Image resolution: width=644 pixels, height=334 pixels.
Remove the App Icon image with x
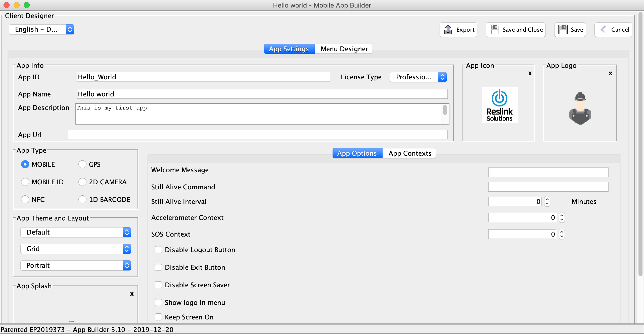coord(530,73)
